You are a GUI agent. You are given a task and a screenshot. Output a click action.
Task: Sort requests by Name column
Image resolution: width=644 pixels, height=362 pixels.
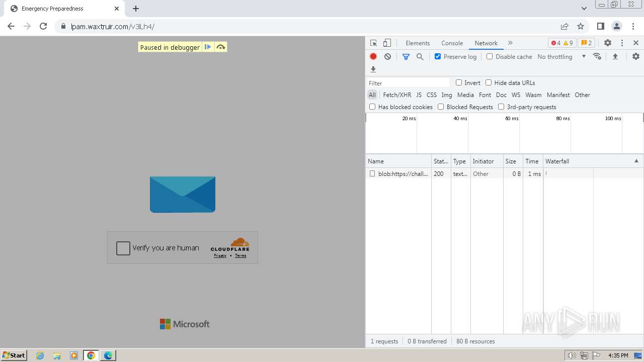(x=398, y=161)
